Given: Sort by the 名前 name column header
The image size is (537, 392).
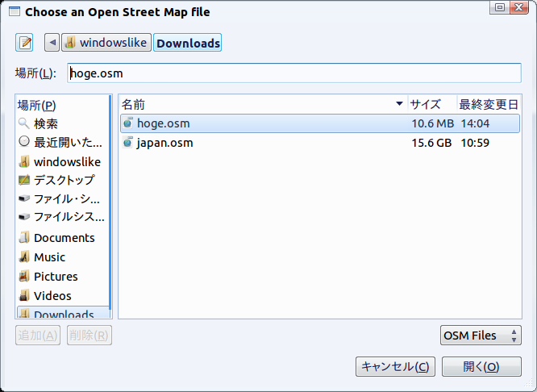Looking at the screenshot, I should (x=264, y=104).
